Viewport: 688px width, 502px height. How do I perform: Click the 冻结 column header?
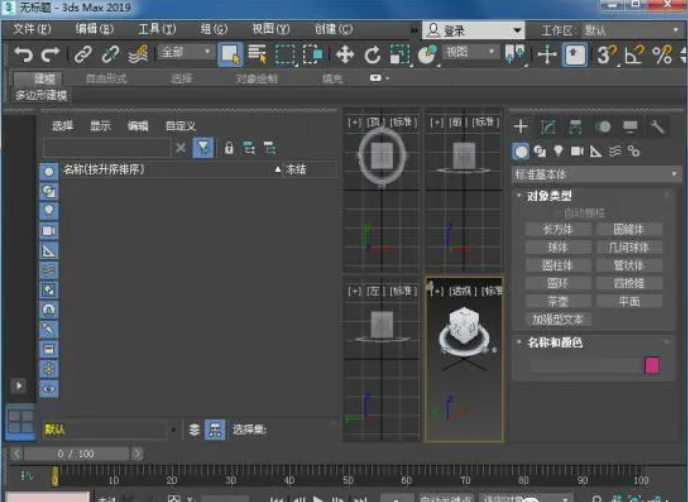pos(295,169)
